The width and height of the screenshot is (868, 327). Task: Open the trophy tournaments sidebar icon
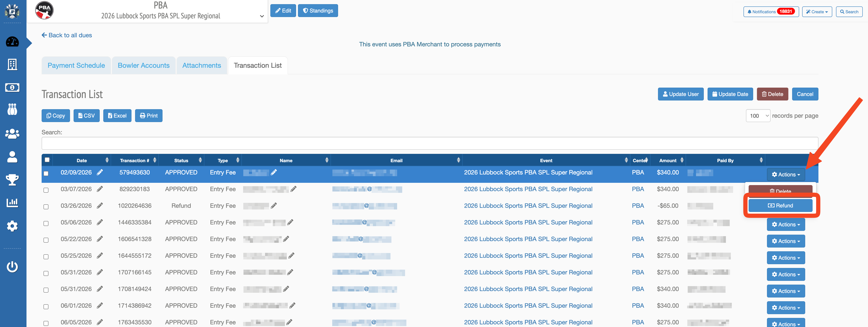(x=12, y=180)
